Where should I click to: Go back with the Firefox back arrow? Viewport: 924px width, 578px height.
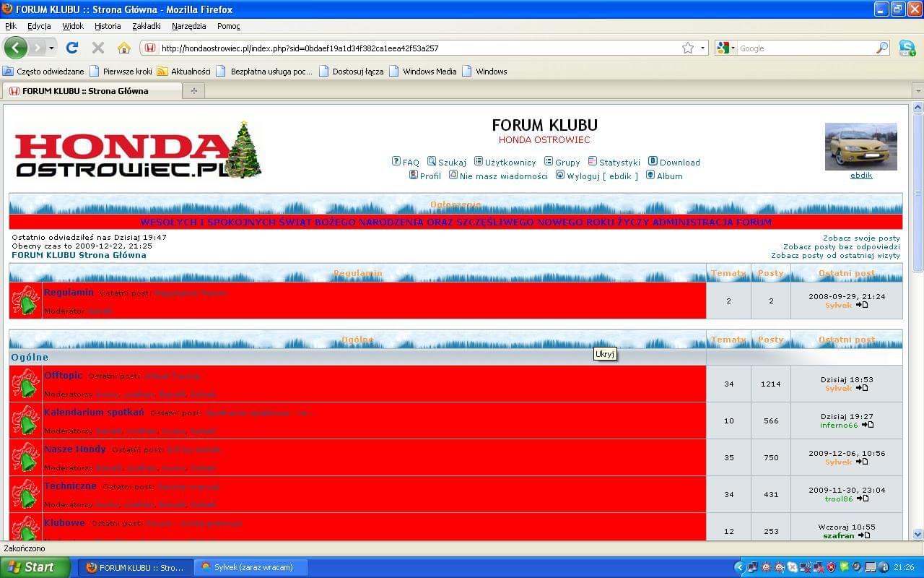pos(15,48)
